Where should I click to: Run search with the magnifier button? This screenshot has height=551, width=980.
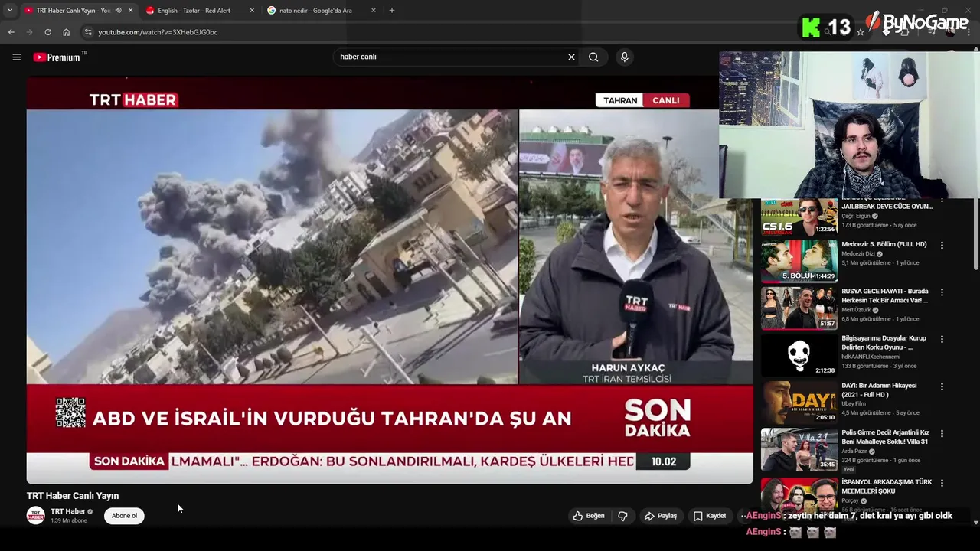point(593,57)
